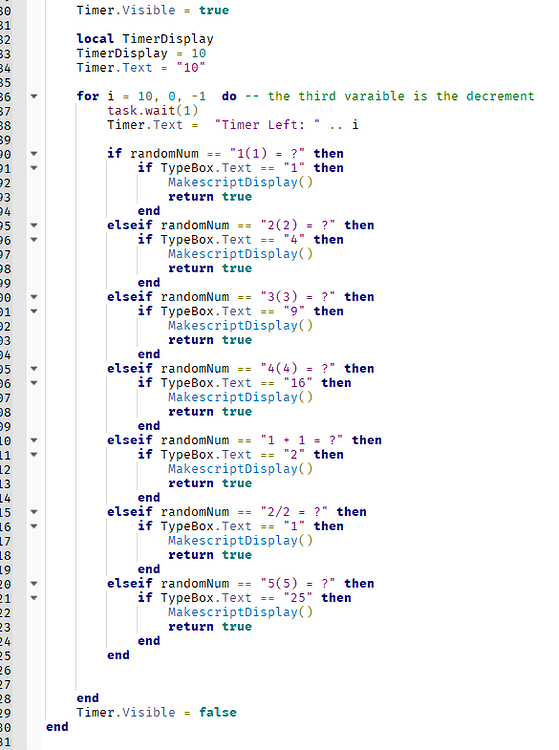Fold the 'if TypeBox.Text == "1"' block under 1(1)
Image resolution: width=559 pixels, height=750 pixels.
pos(34,168)
